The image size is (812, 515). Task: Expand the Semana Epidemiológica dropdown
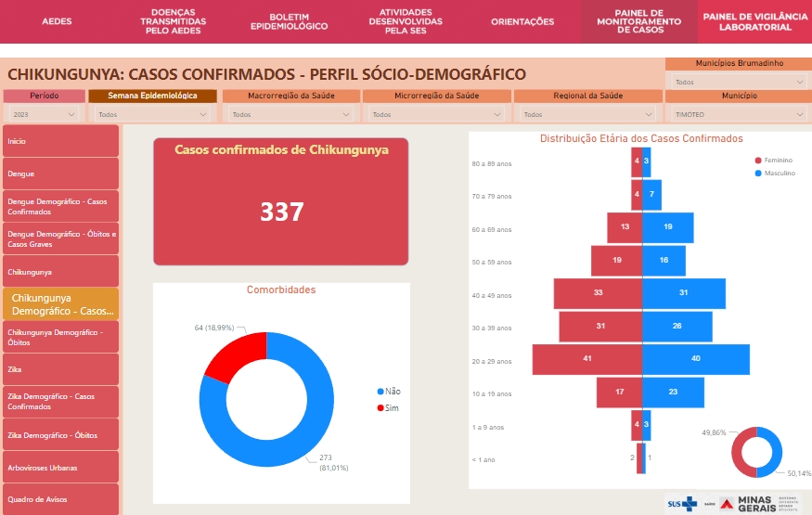153,114
